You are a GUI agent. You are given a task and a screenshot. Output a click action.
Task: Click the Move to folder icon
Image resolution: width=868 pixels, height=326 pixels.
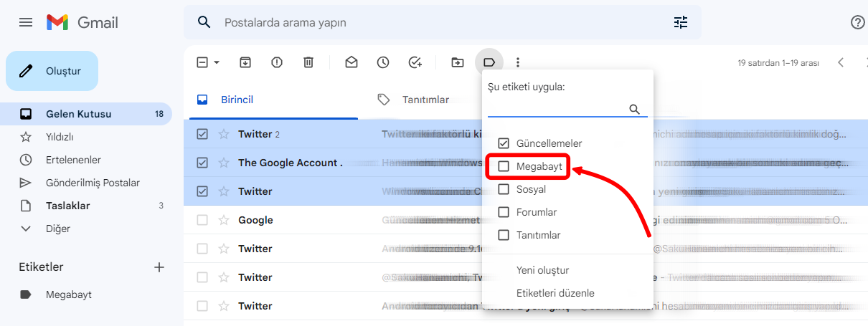[x=458, y=62]
